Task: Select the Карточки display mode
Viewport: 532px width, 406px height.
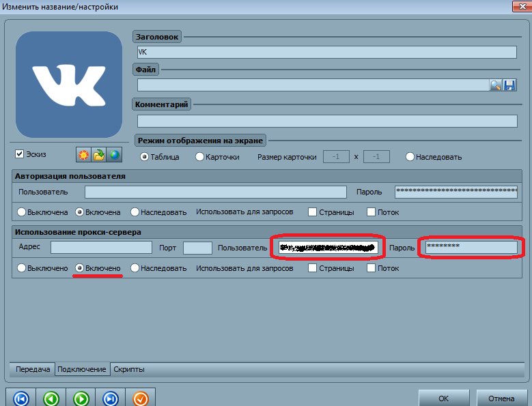Action: 199,157
